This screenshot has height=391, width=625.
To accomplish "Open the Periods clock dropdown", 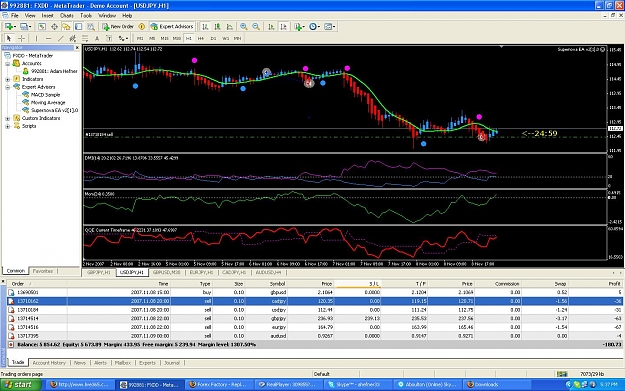I will pyautogui.click(x=314, y=26).
